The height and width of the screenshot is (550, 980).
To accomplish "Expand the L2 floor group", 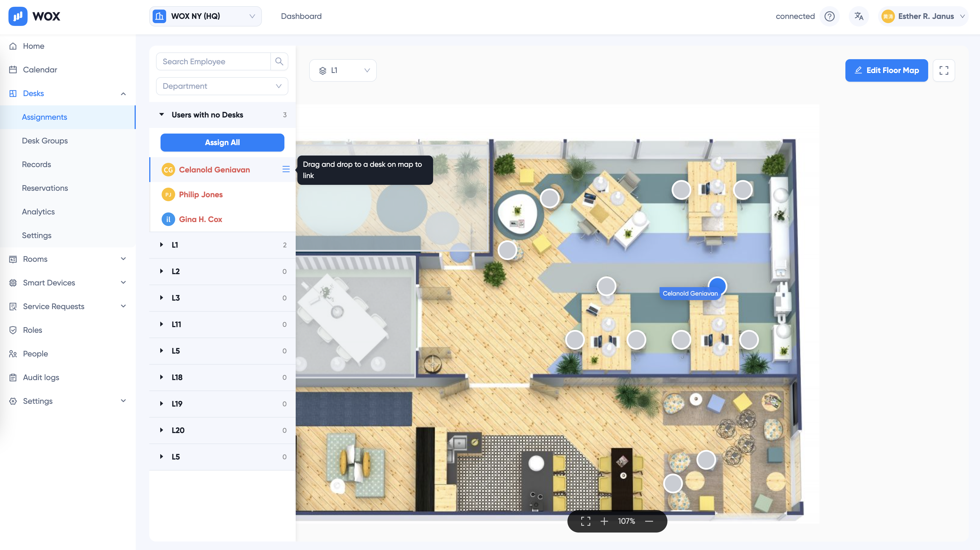I will pos(222,271).
